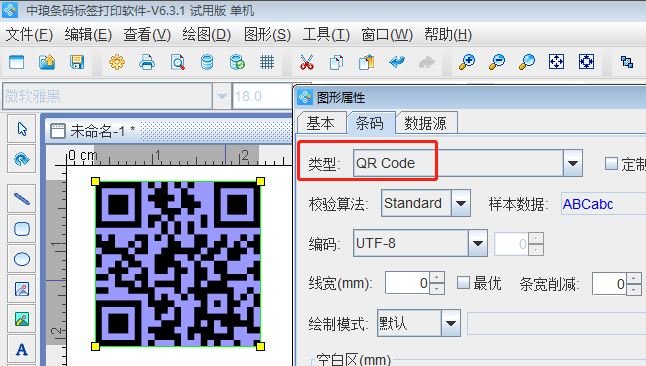
Task: Select the line drawing tool
Action: 22,199
